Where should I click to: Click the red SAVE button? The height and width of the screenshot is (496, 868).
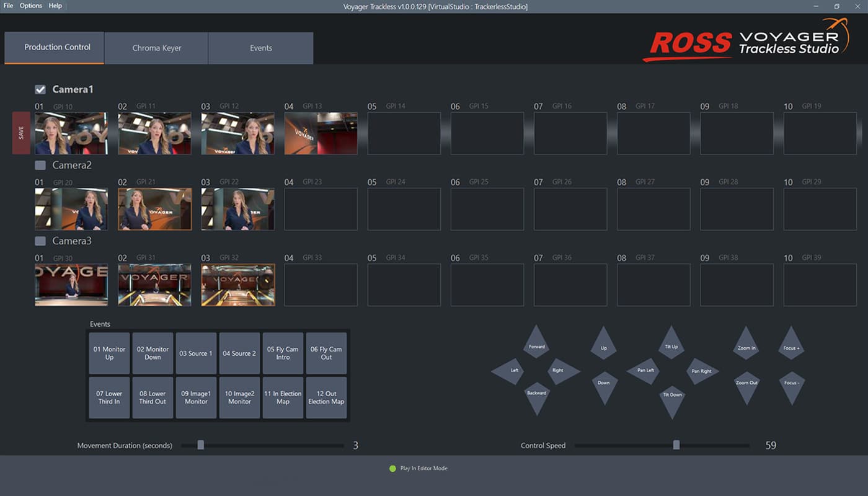pos(21,133)
